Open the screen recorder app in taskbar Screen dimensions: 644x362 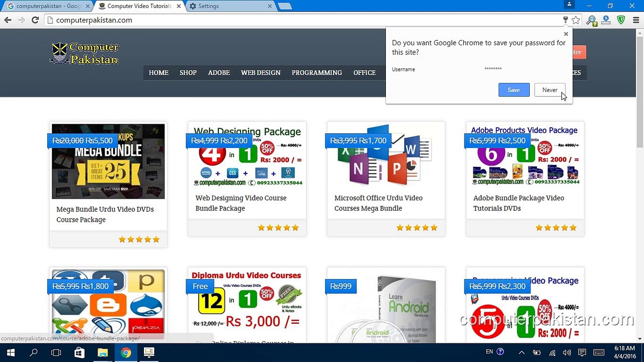point(149,352)
